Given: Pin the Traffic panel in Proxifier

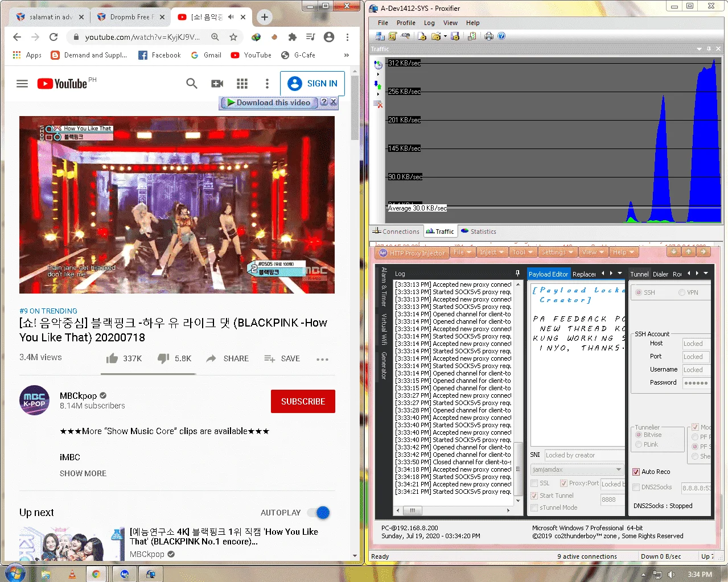Looking at the screenshot, I should click(709, 49).
